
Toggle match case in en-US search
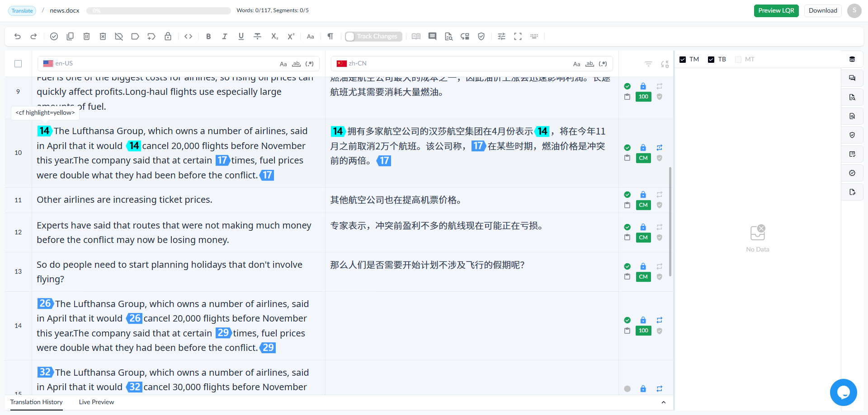(x=283, y=64)
